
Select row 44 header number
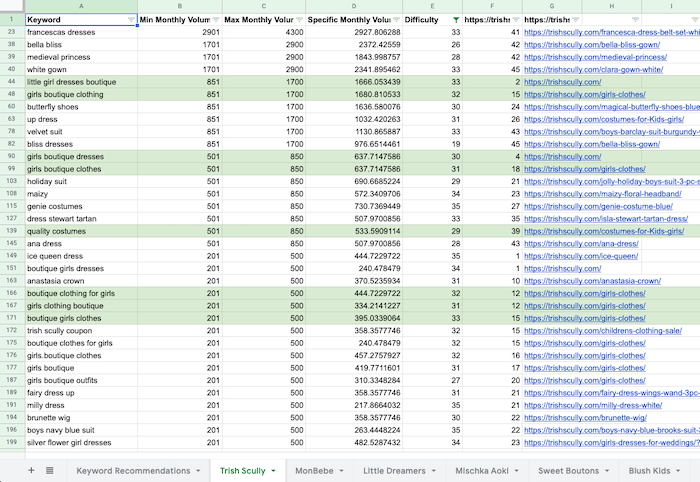click(x=12, y=82)
